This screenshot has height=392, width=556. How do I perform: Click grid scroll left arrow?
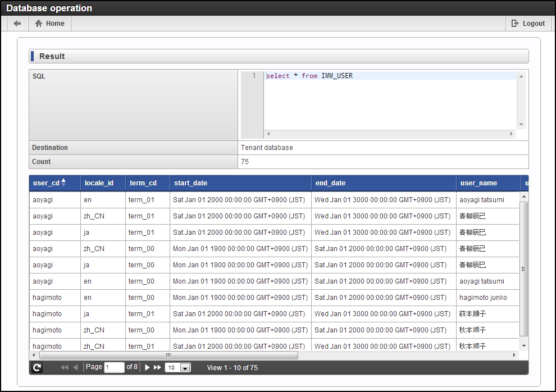[34, 355]
